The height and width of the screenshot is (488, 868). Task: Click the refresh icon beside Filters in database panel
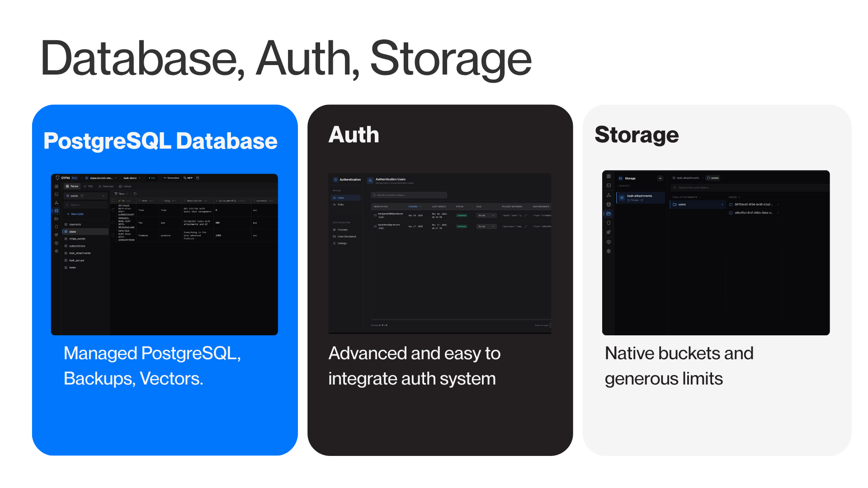point(135,194)
